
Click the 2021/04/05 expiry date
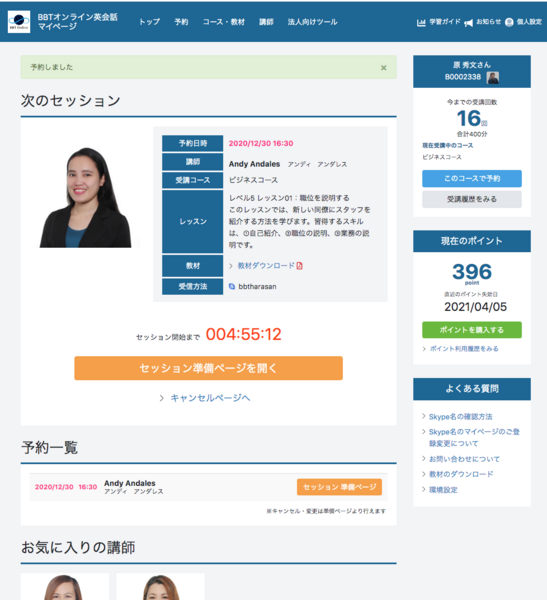coord(475,307)
